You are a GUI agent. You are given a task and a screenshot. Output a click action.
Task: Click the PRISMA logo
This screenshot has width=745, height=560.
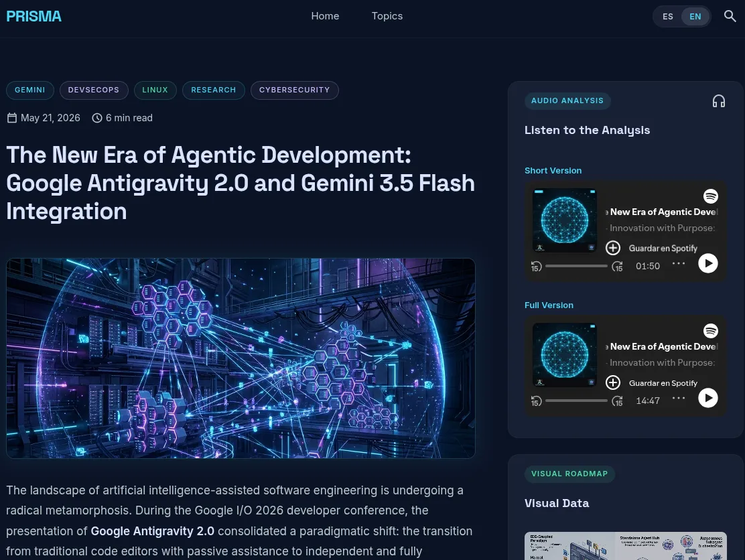tap(33, 16)
